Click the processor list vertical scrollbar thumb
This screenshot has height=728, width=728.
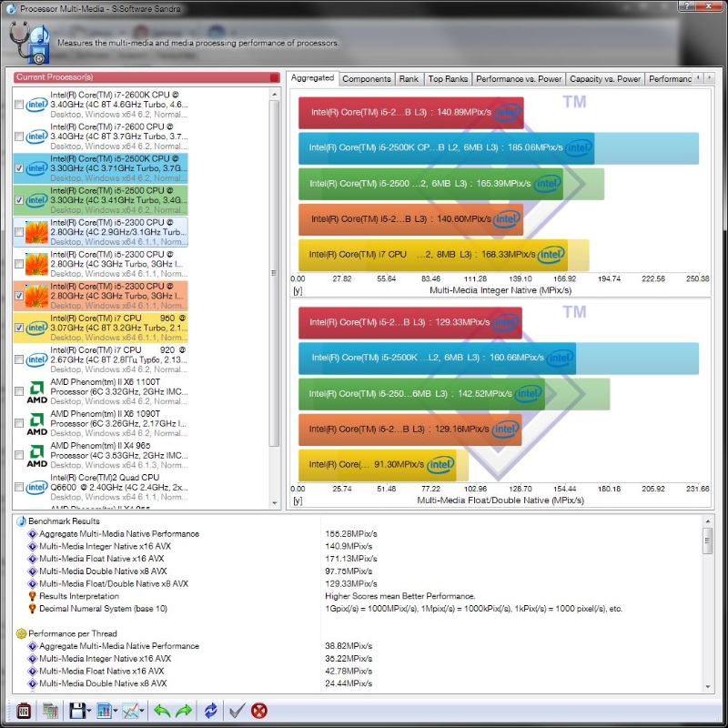click(x=275, y=273)
